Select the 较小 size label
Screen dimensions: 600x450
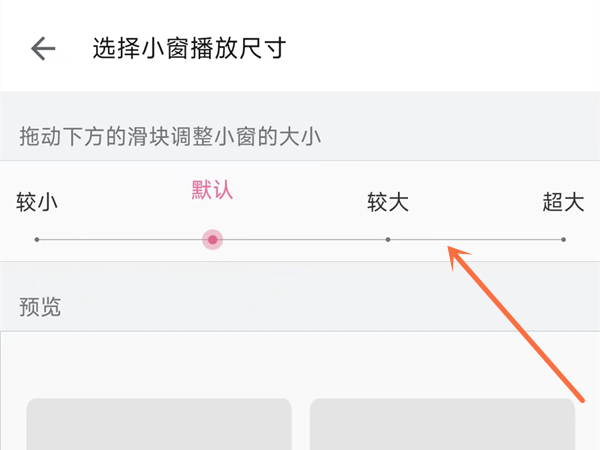[37, 203]
